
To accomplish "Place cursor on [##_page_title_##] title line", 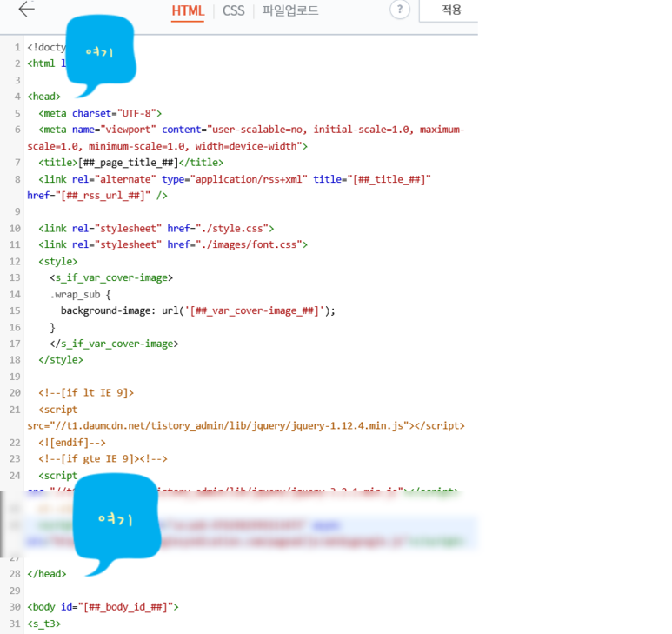I will 130,163.
